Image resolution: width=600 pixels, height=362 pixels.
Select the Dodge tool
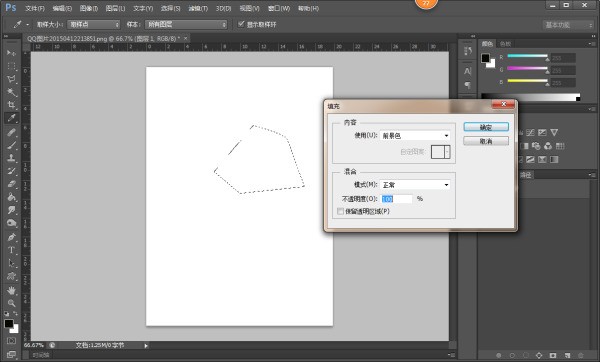click(x=11, y=223)
